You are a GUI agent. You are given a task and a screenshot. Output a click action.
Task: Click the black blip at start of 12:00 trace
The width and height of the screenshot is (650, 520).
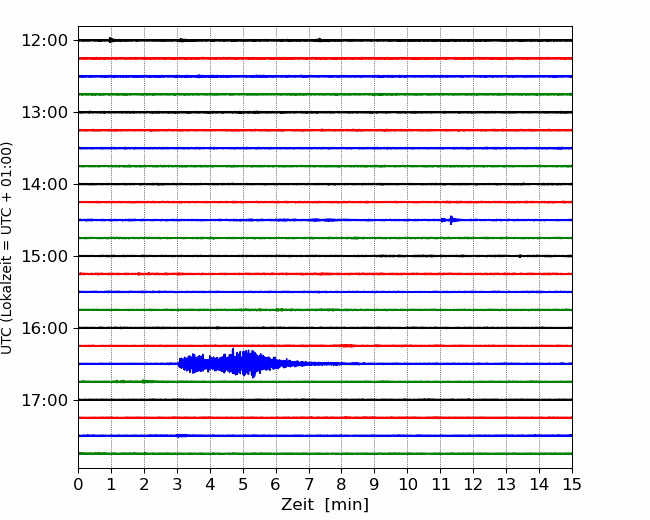point(111,40)
